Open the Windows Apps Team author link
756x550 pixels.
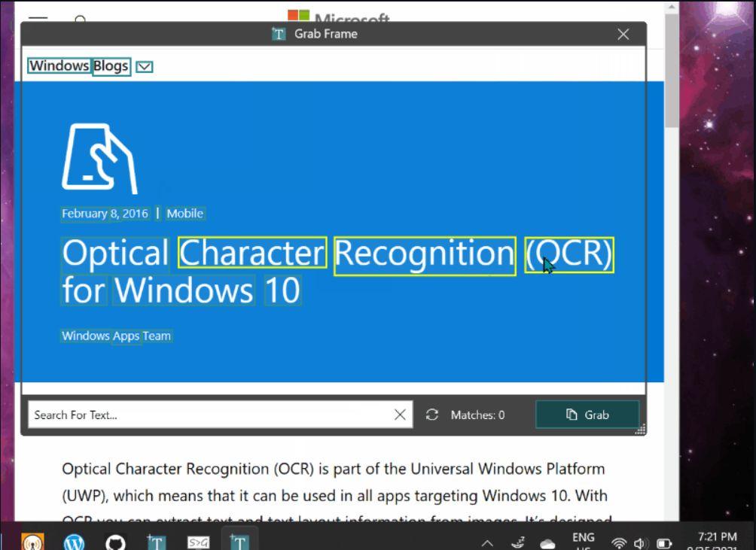(116, 336)
